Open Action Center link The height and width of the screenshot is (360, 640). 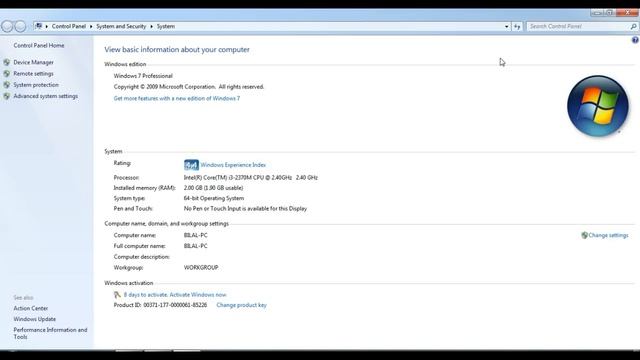[x=31, y=309]
